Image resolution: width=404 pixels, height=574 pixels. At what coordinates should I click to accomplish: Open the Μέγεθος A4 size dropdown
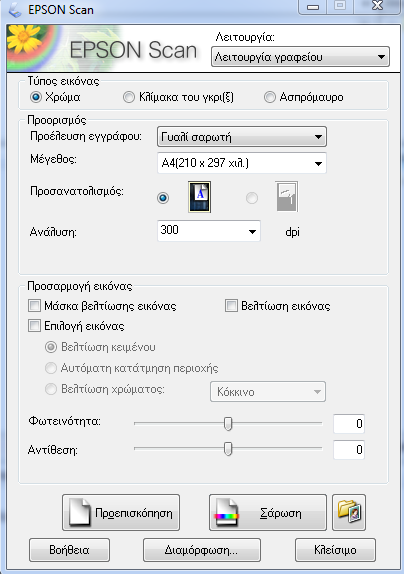click(x=242, y=163)
